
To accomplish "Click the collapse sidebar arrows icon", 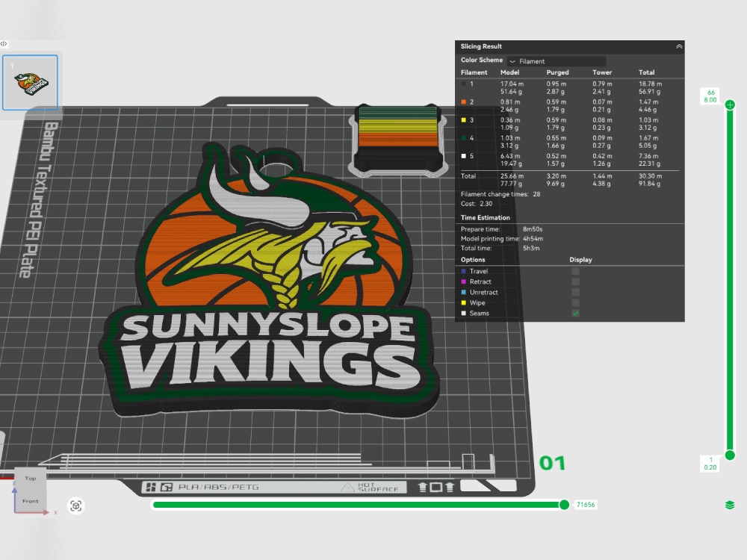I will pyautogui.click(x=4, y=44).
